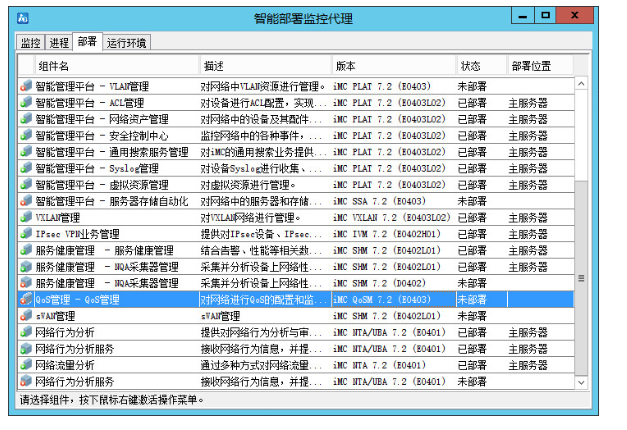The image size is (627, 430).
Task: Maximize the 智能部署监控代理 window
Action: 545,16
